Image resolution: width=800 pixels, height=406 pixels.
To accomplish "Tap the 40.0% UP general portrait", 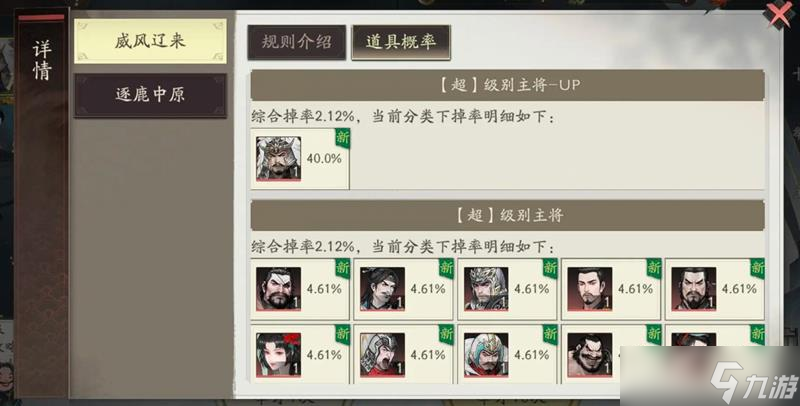I will [x=279, y=159].
